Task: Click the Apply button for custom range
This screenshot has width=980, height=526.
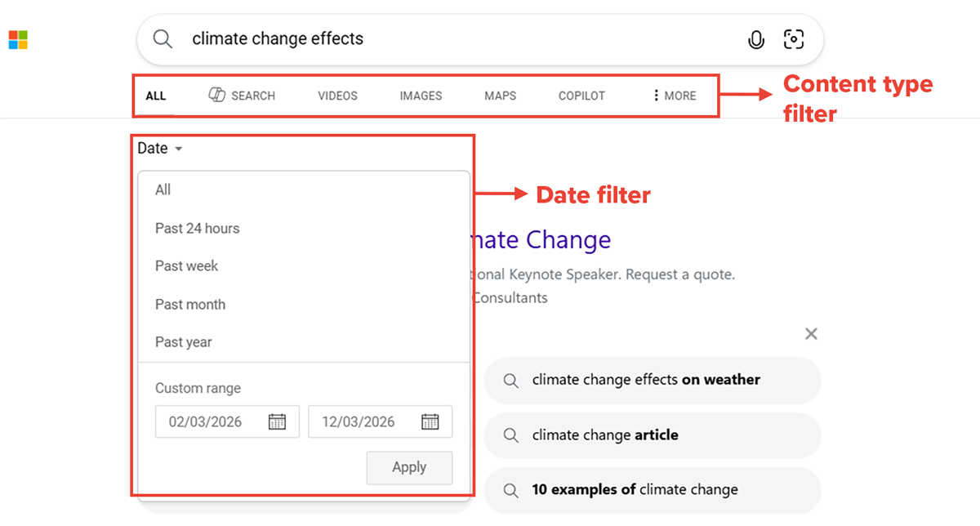Action: point(409,467)
